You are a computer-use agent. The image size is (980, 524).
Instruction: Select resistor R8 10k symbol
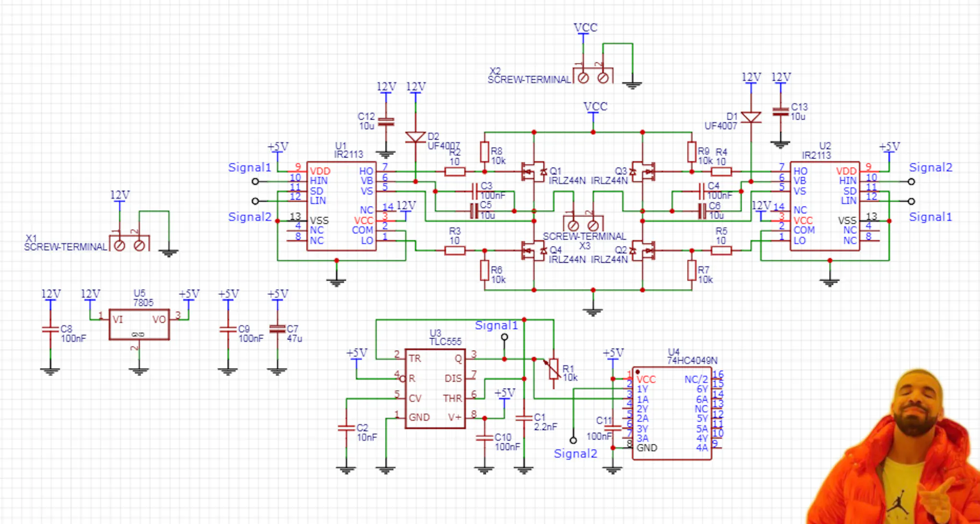click(x=485, y=152)
